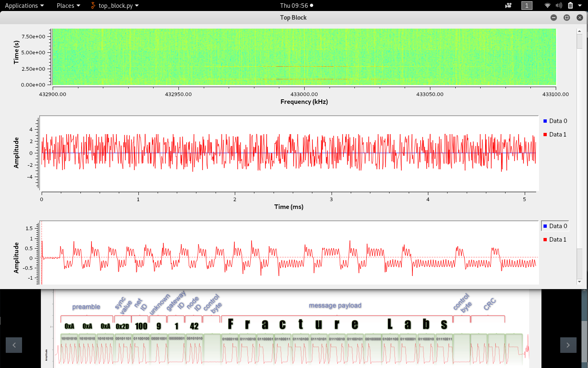This screenshot has height=368, width=588.
Task: Go to next image with right arrow
Action: point(568,345)
